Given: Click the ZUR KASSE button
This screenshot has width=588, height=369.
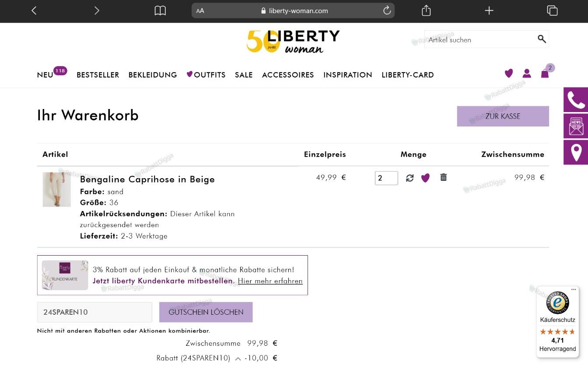Looking at the screenshot, I should pos(503,116).
